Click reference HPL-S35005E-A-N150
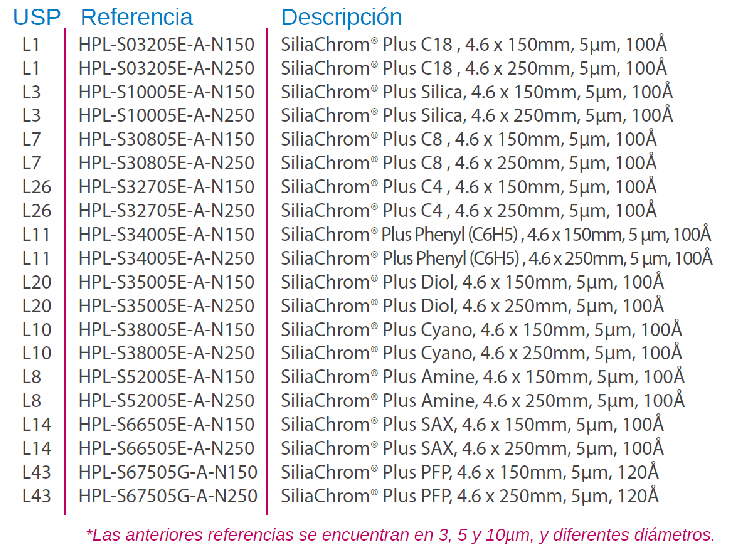Image resolution: width=744 pixels, height=547 pixels. point(167,282)
